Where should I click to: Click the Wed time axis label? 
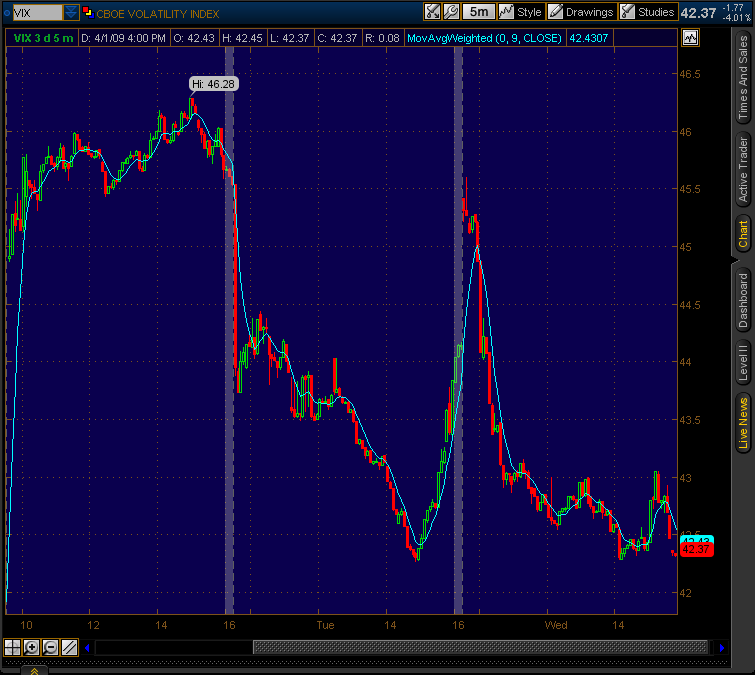(556, 625)
